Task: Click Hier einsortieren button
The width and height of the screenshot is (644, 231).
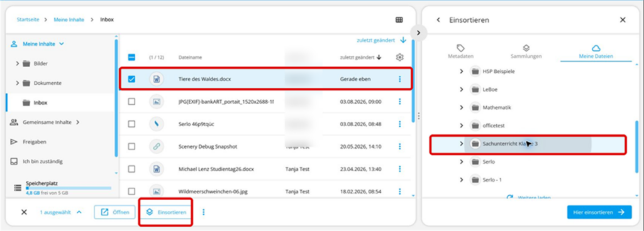Action: point(599,212)
